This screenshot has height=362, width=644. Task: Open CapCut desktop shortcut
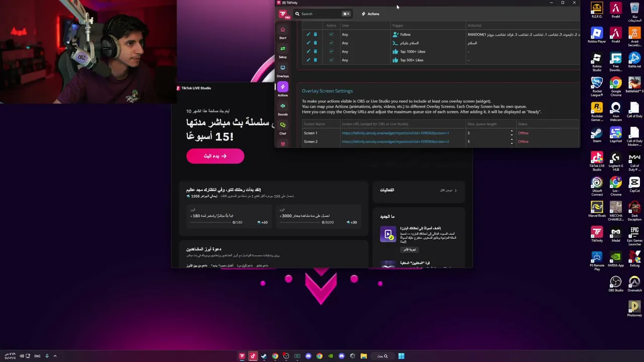tap(634, 185)
